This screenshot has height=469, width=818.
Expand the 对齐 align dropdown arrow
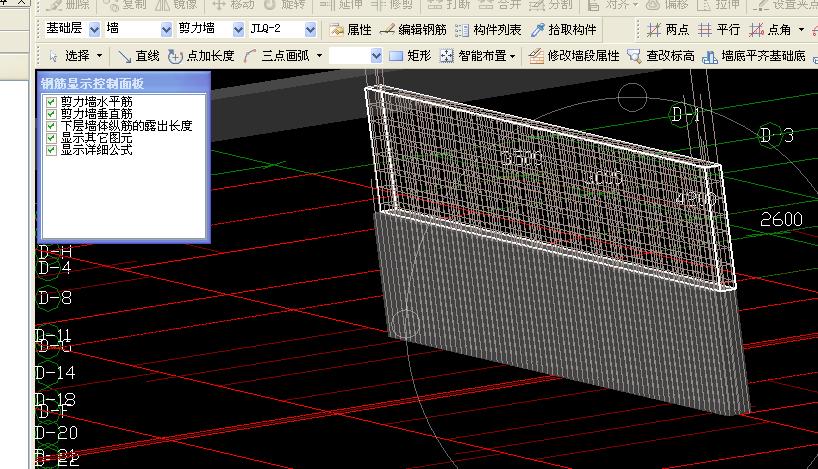[x=635, y=5]
